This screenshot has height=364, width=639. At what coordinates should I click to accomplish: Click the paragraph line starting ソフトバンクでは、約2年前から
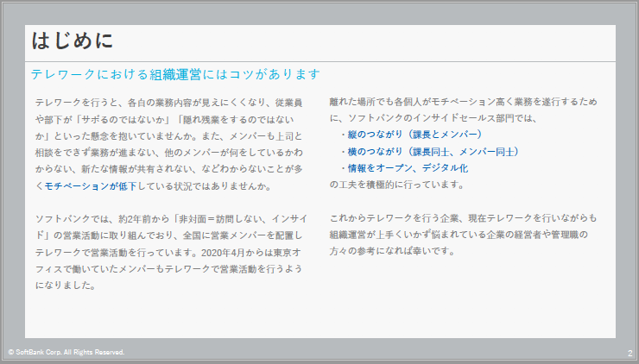(x=171, y=218)
